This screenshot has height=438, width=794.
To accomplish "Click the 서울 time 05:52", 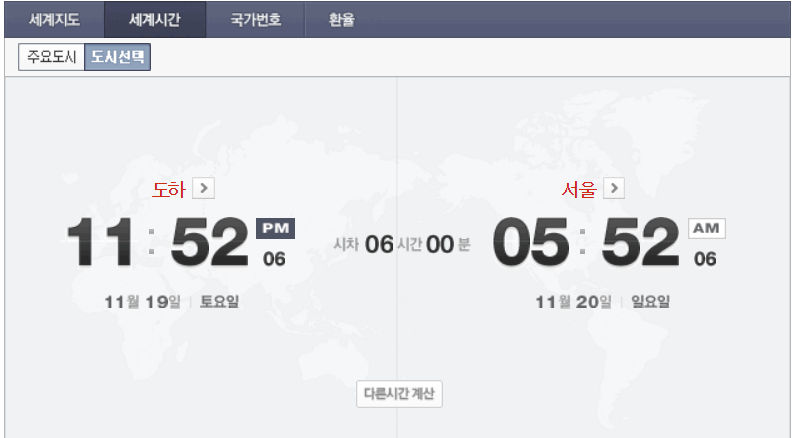I will 586,242.
